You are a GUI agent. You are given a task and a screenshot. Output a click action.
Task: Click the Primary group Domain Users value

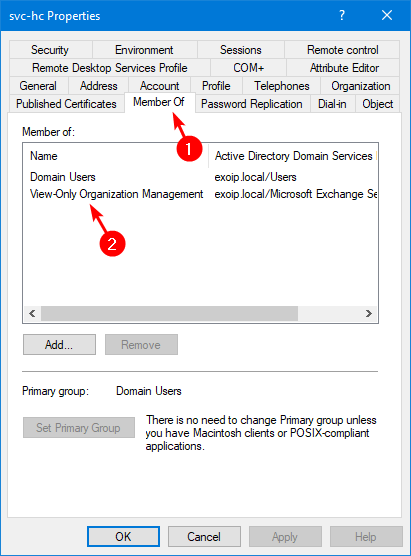(x=149, y=391)
